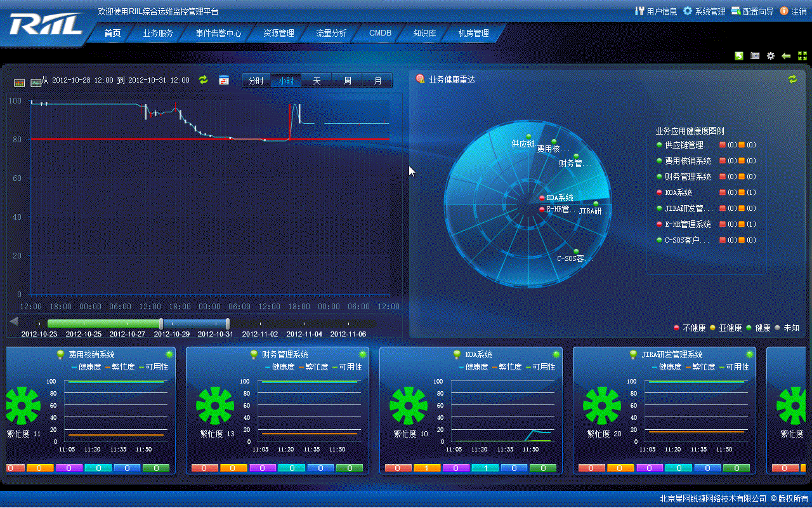Click the lightbulb icon on 费用核销系统 card

coord(61,354)
